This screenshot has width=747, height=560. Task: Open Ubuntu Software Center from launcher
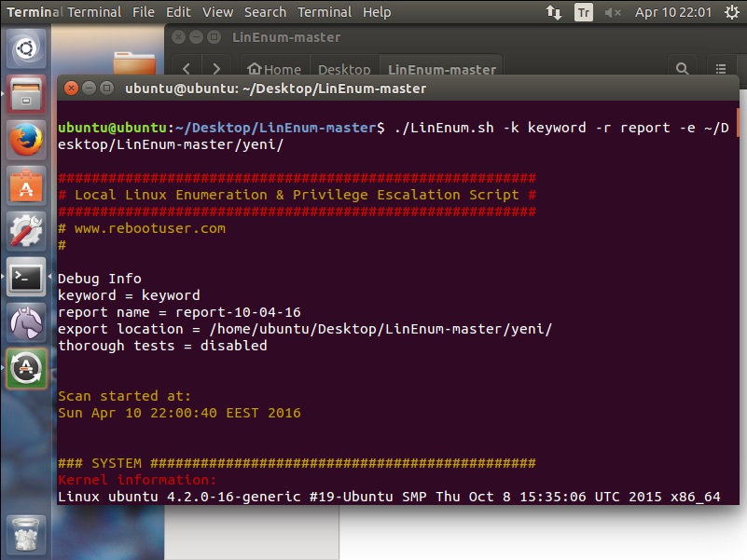point(26,185)
